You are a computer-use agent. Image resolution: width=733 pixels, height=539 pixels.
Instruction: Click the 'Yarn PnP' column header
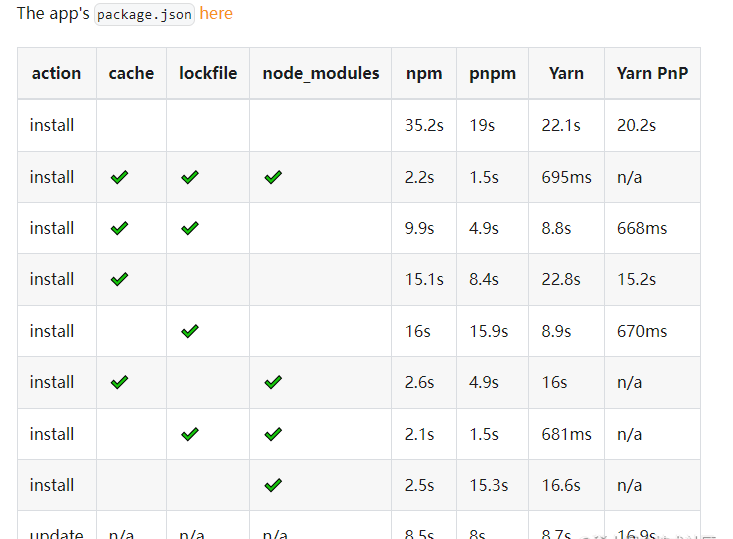(x=652, y=73)
